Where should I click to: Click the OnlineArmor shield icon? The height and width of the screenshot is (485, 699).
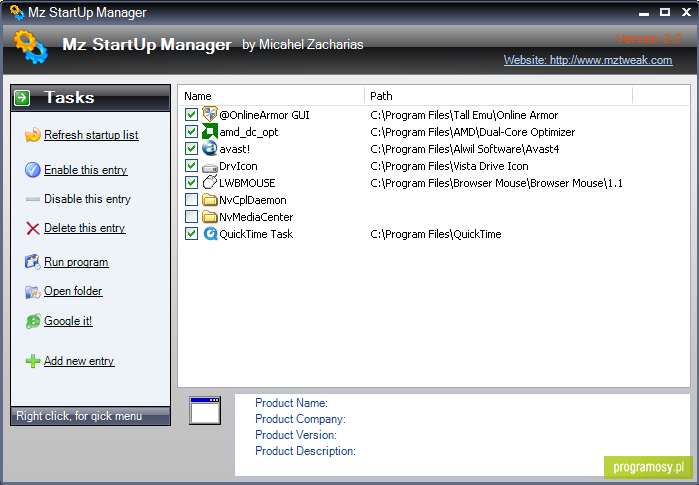click(x=210, y=114)
